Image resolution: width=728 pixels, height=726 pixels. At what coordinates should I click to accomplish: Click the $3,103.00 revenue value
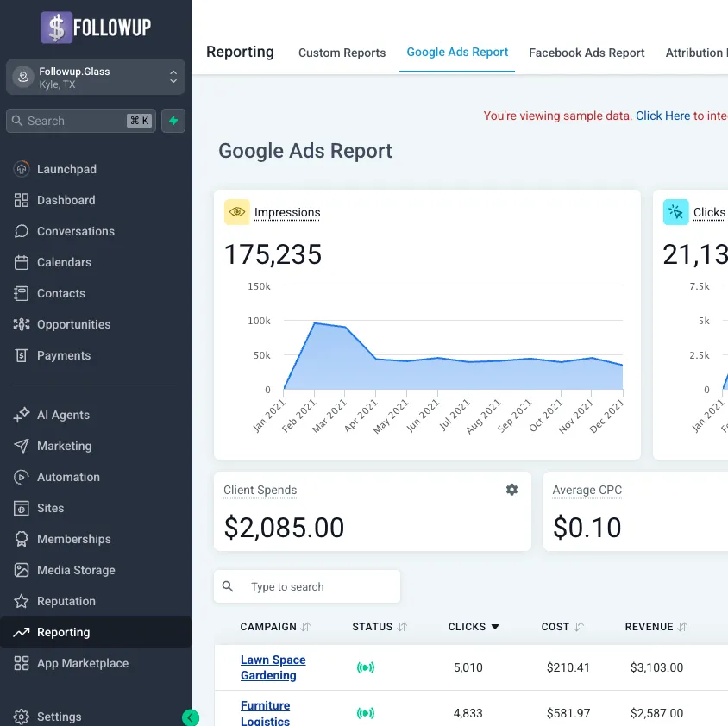pyautogui.click(x=656, y=667)
